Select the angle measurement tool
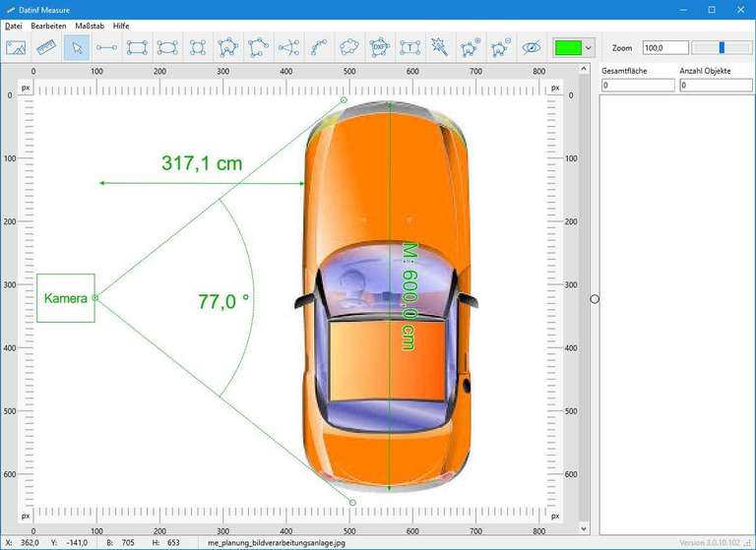The width and height of the screenshot is (756, 550). (x=288, y=46)
